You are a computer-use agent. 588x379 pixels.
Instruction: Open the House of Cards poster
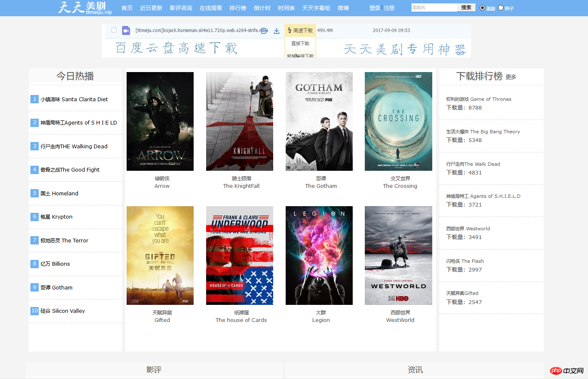pos(239,255)
